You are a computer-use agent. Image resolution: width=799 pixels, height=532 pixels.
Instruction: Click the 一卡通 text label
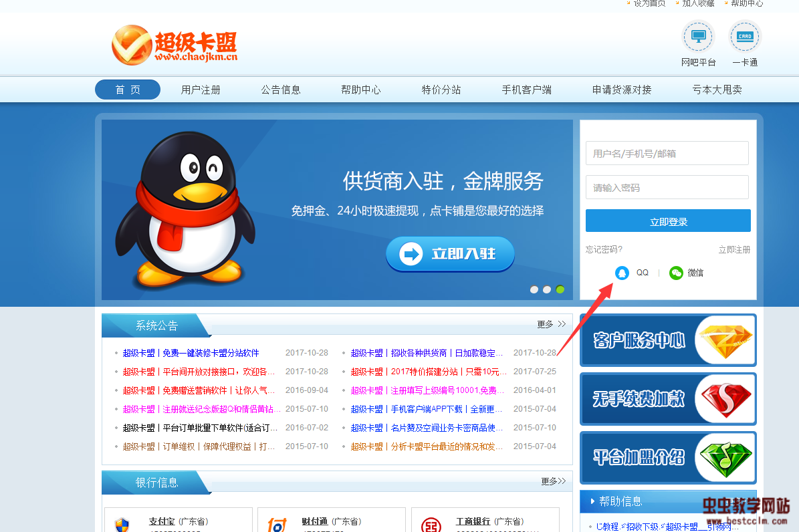pos(745,62)
